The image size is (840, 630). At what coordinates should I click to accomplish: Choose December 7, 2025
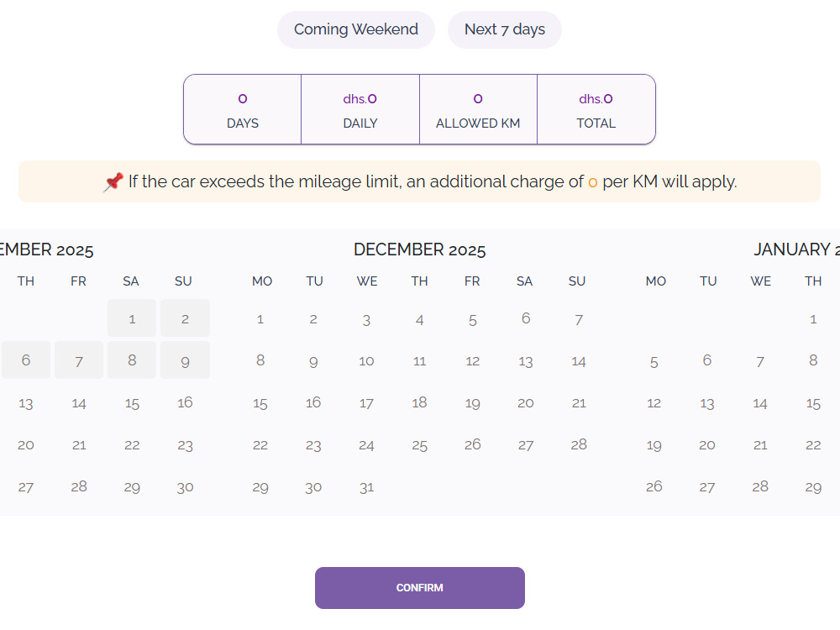click(579, 319)
